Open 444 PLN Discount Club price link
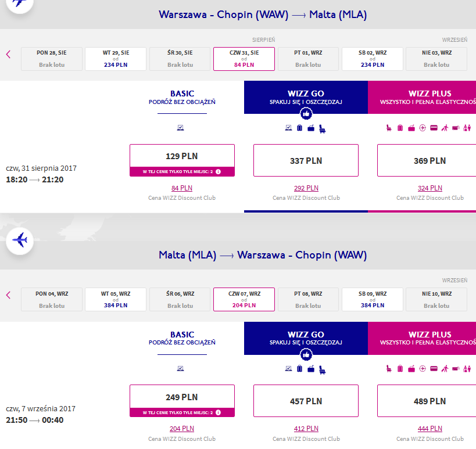This screenshot has width=476, height=449. pyautogui.click(x=430, y=429)
